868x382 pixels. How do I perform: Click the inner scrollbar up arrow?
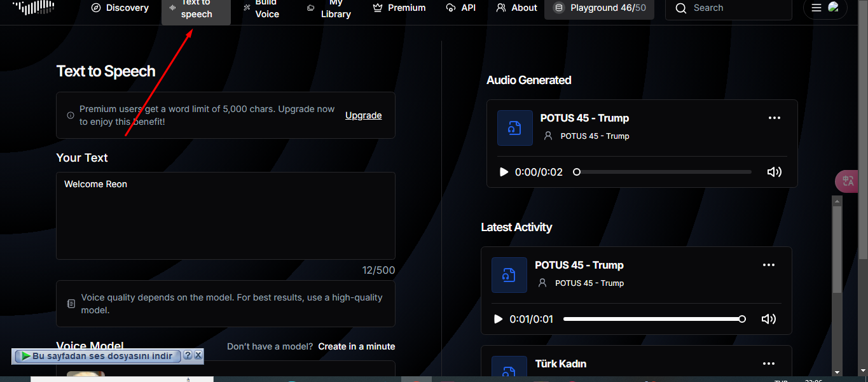[x=837, y=201]
